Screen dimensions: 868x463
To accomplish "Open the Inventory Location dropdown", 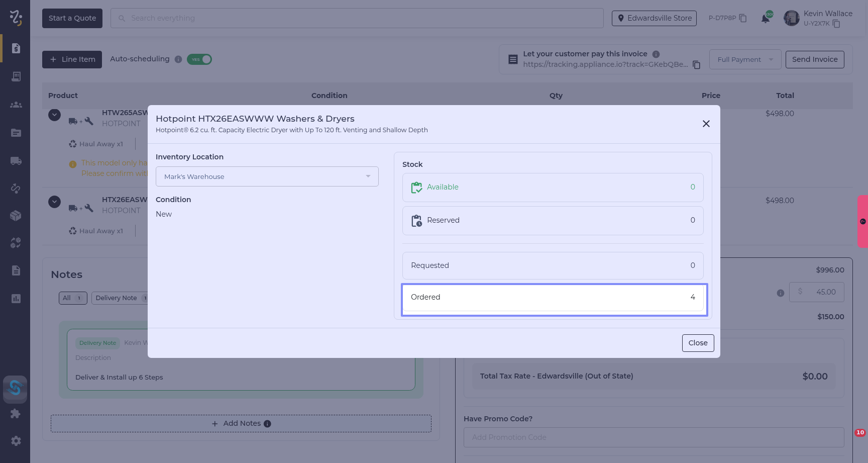I will (x=267, y=176).
